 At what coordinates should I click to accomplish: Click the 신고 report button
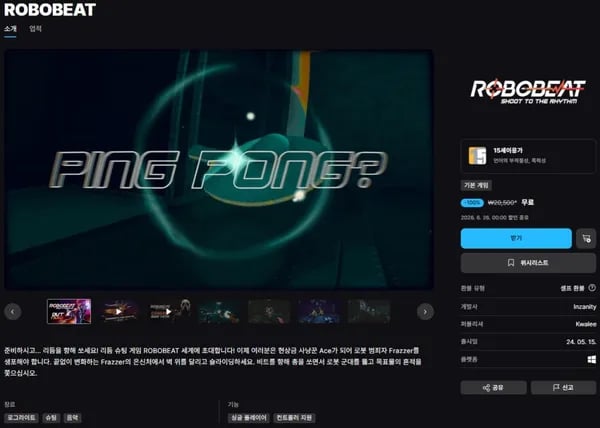(563, 387)
